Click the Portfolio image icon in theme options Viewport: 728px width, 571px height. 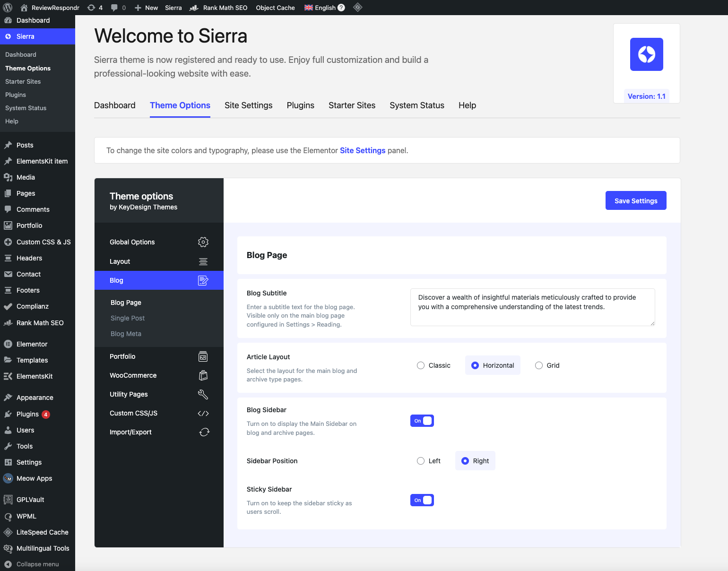click(x=203, y=356)
